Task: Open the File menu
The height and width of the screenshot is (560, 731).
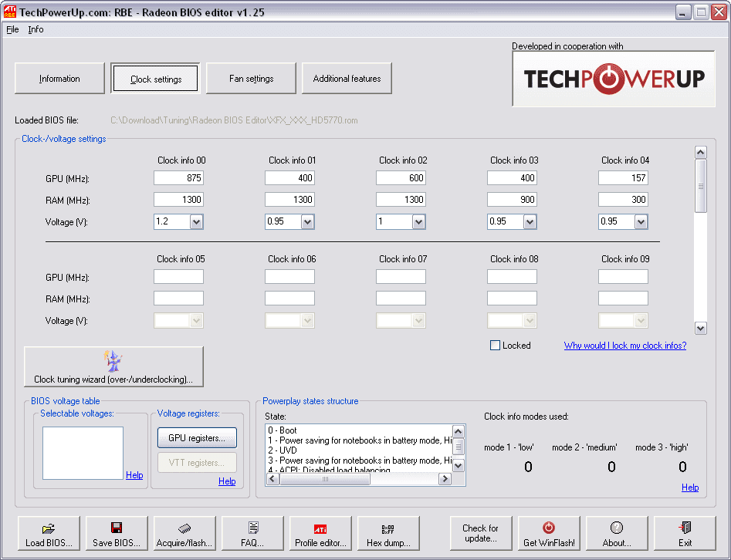Action: click(12, 29)
